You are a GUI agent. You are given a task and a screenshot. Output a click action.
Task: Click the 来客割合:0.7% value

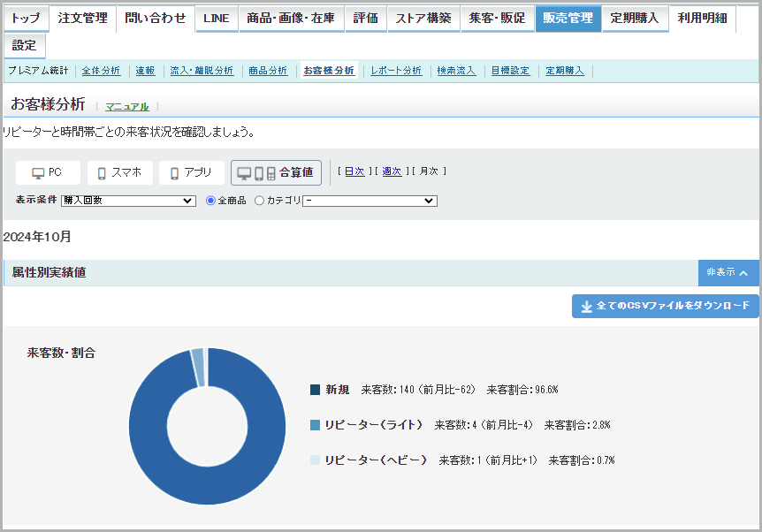582,460
